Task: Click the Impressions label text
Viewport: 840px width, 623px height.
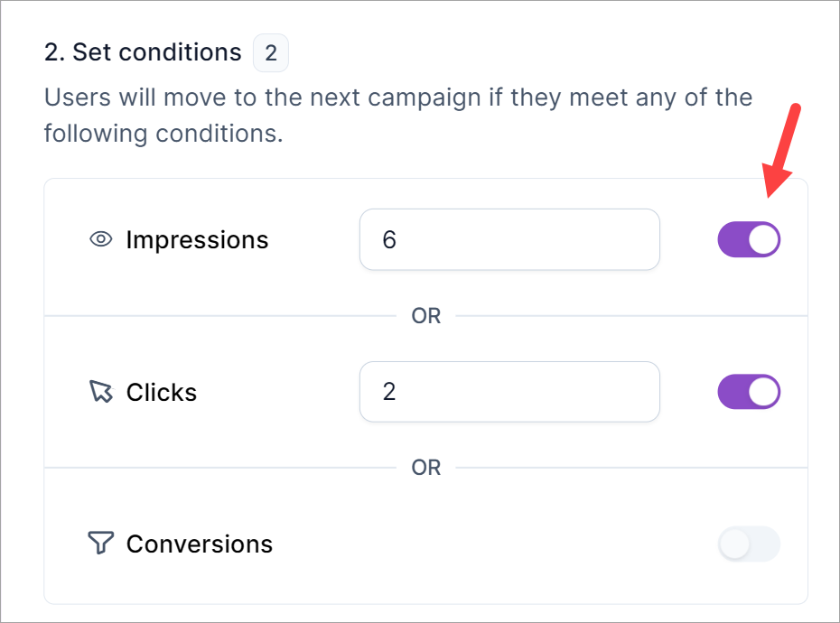Action: pos(197,240)
